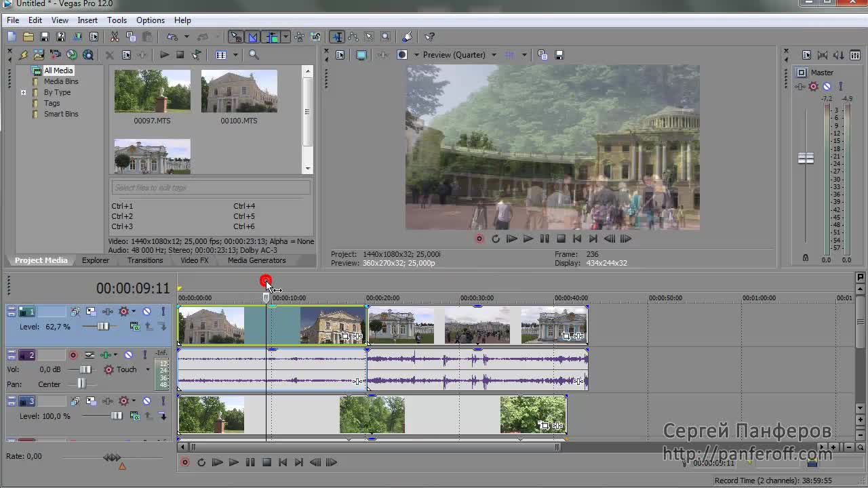This screenshot has height=488, width=868.
Task: Arm audio track 2 for record
Action: click(73, 355)
